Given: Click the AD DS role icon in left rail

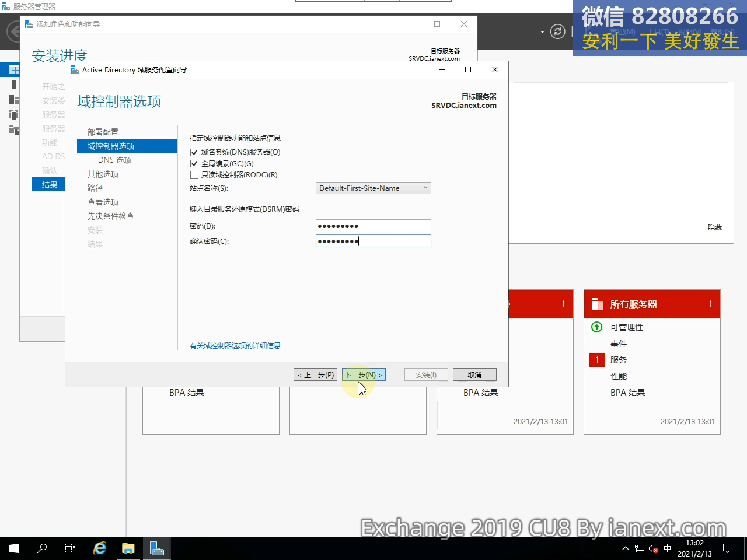Looking at the screenshot, I should coord(14,114).
